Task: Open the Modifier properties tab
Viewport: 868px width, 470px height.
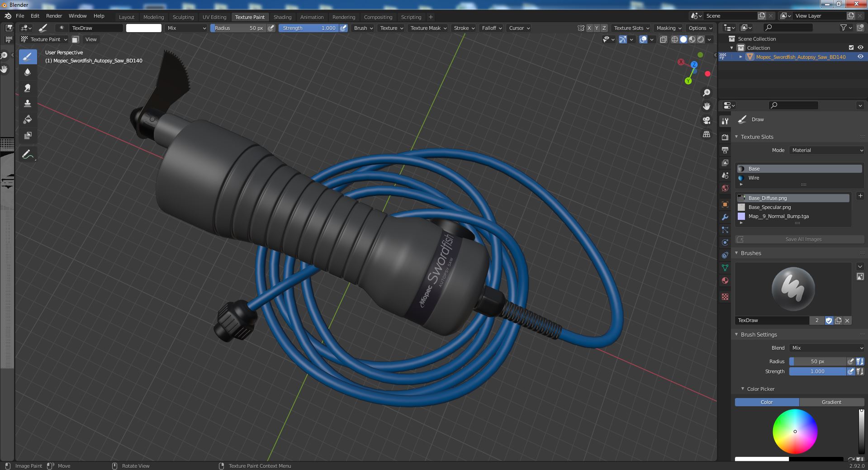Action: 725,217
